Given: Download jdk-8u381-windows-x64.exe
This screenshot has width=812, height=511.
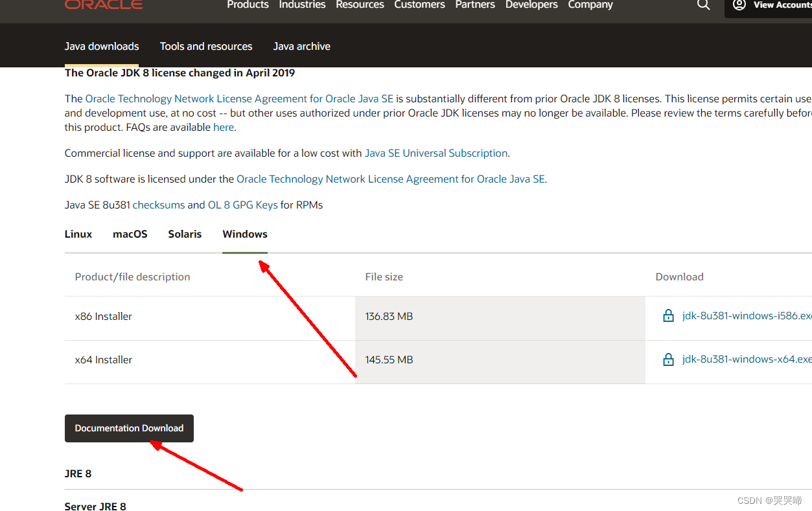Looking at the screenshot, I should coord(747,359).
